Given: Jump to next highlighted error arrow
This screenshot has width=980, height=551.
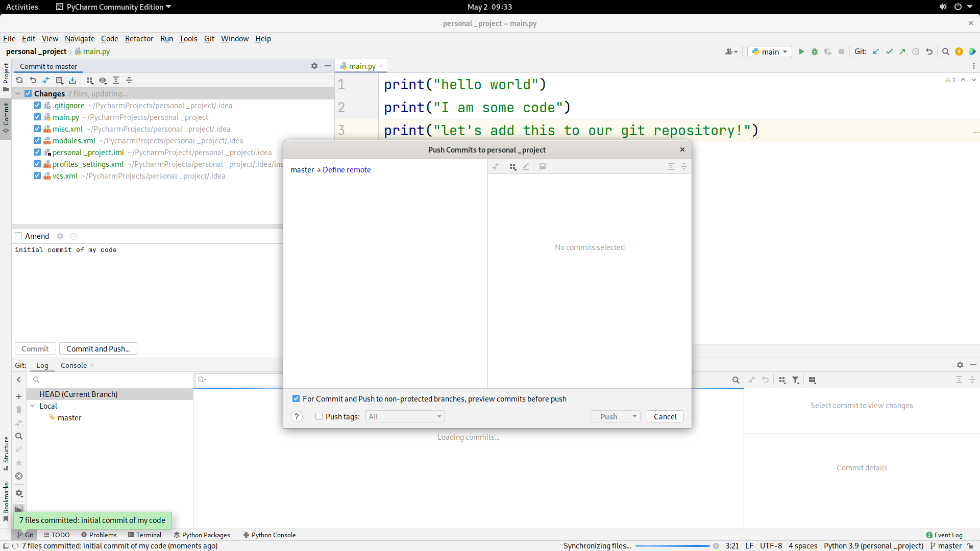Looking at the screenshot, I should [x=974, y=80].
